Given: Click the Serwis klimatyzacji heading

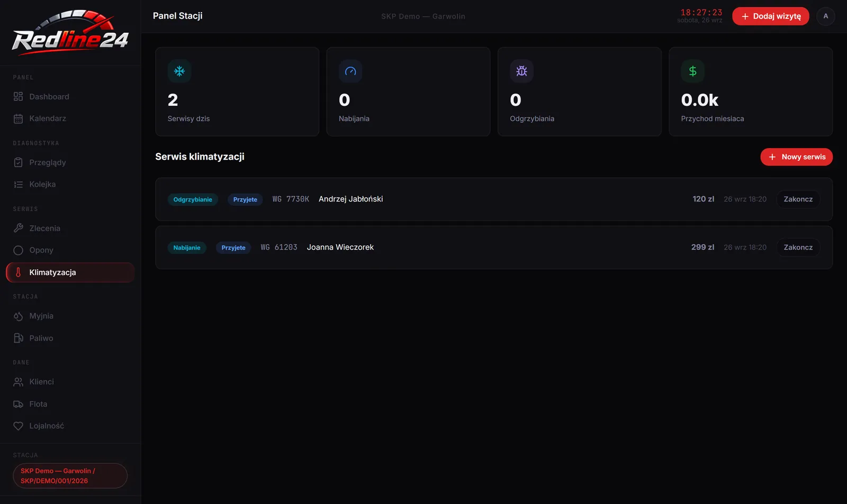Looking at the screenshot, I should [x=200, y=157].
